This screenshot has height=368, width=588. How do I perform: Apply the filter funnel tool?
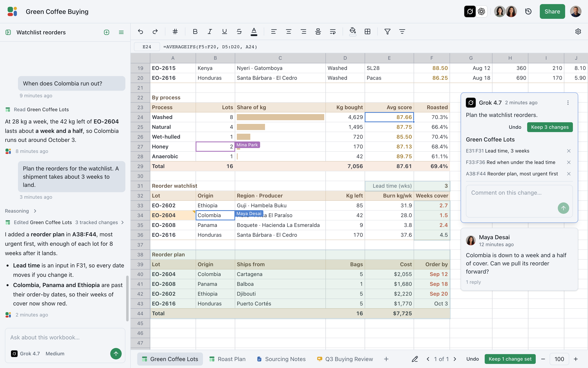click(388, 32)
